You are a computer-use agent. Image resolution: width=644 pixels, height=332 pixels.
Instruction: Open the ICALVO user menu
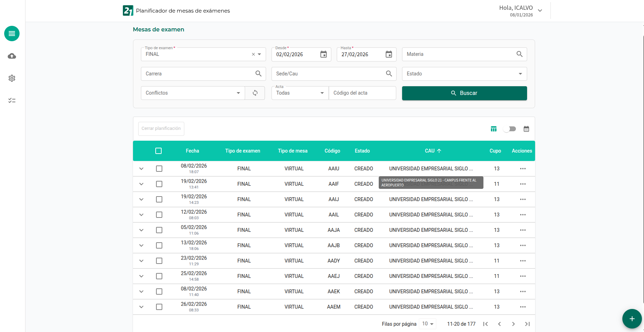[540, 10]
